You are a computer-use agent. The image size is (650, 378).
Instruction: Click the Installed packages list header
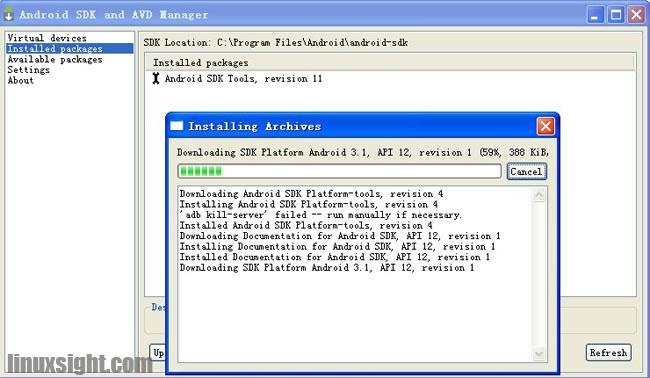389,63
